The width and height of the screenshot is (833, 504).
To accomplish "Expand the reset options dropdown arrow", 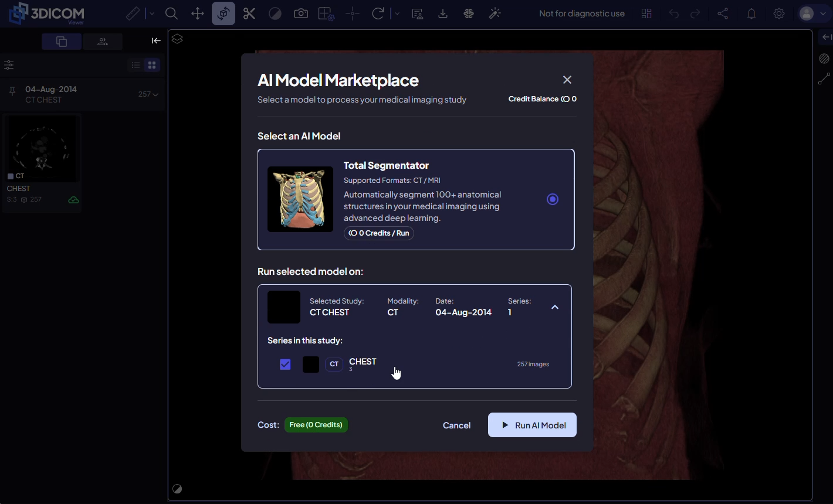I will pos(397,13).
